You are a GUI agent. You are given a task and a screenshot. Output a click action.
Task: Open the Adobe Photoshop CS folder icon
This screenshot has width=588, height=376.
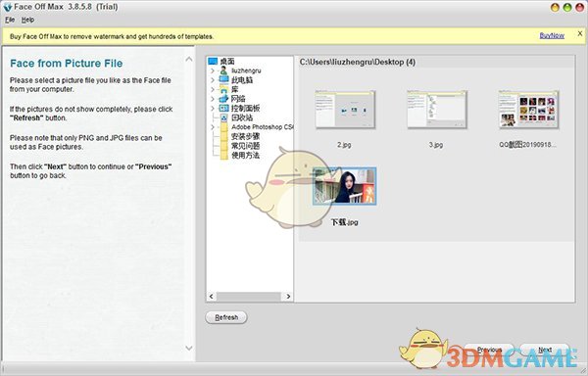pyautogui.click(x=223, y=127)
